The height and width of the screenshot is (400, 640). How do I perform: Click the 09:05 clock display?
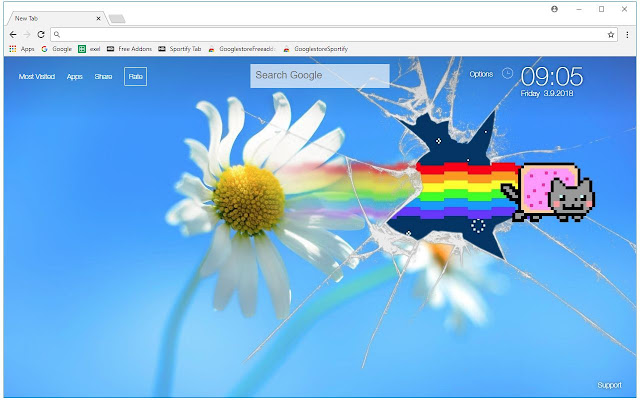coord(552,76)
